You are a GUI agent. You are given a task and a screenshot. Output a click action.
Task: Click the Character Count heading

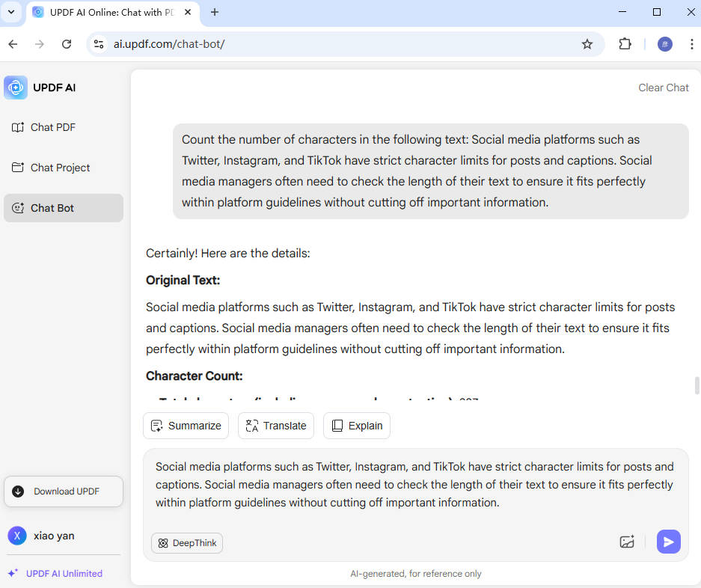[x=194, y=376]
